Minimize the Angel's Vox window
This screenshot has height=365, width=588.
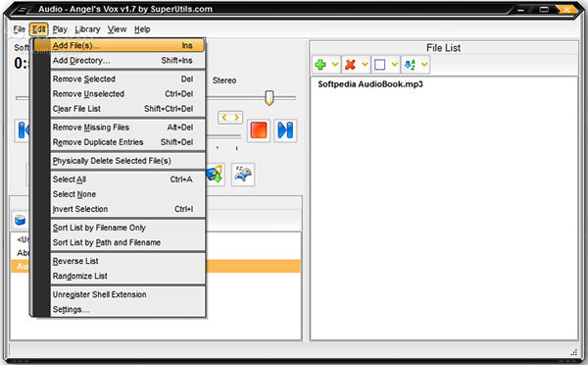point(520,10)
